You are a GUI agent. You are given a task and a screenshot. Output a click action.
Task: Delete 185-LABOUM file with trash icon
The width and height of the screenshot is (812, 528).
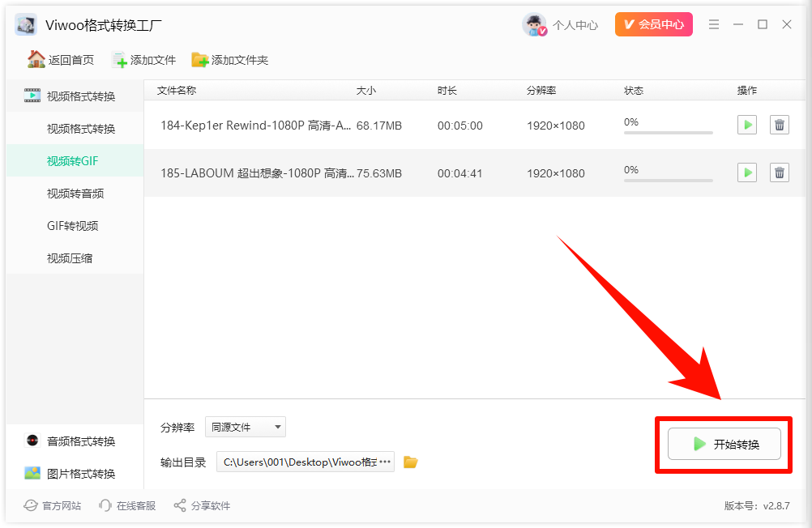[x=779, y=172]
